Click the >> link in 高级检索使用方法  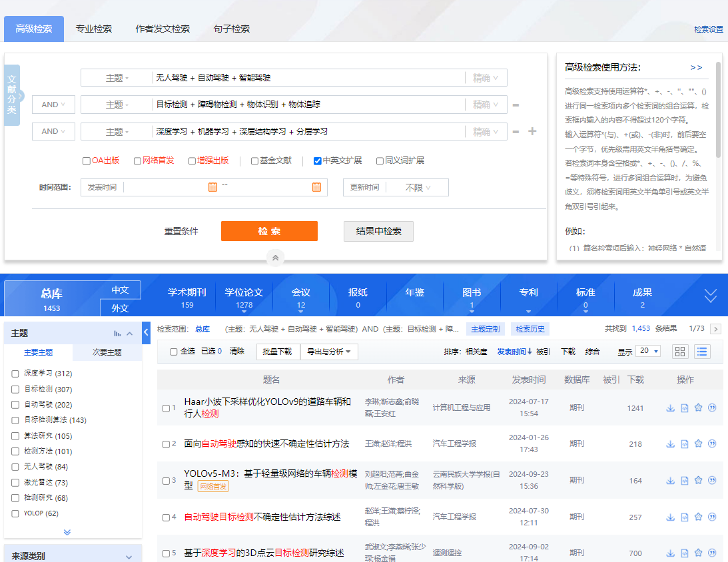tap(696, 68)
